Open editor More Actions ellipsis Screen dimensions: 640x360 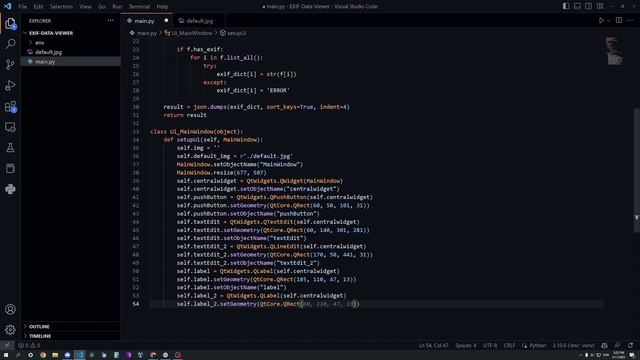630,20
